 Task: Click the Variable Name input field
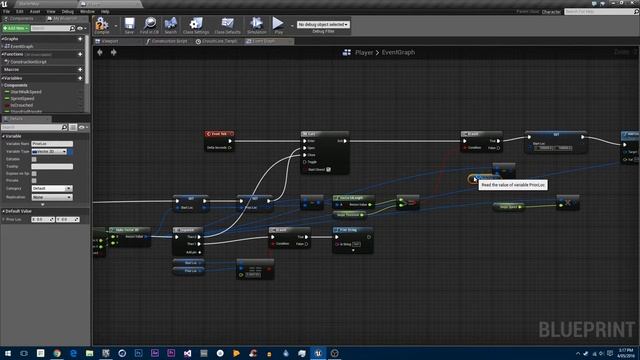click(52, 144)
